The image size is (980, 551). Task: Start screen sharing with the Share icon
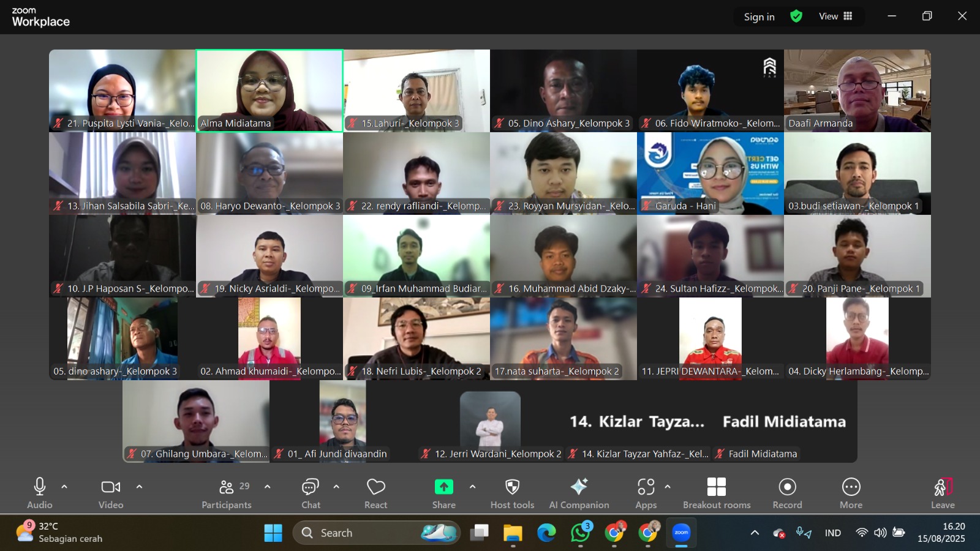(x=443, y=487)
